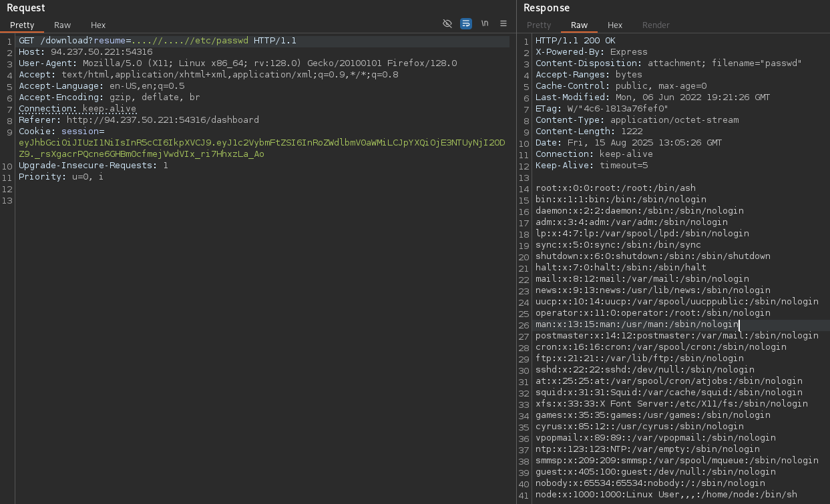The image size is (830, 504).
Task: Click the Cookie: session= header line
Action: [x=61, y=132]
